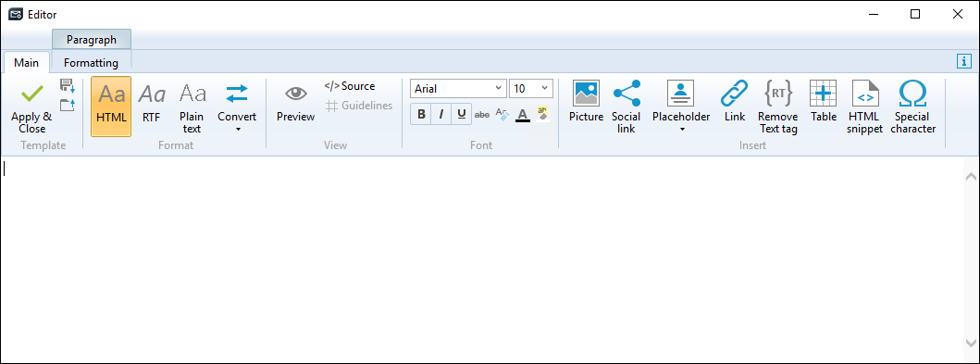Screen dimensions: 980x364
Task: Switch to Source view
Action: [x=350, y=86]
